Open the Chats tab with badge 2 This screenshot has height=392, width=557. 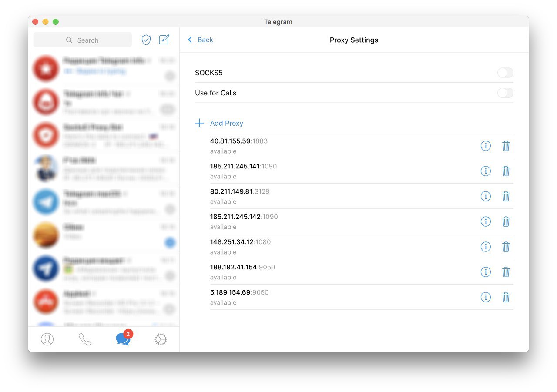(x=124, y=338)
